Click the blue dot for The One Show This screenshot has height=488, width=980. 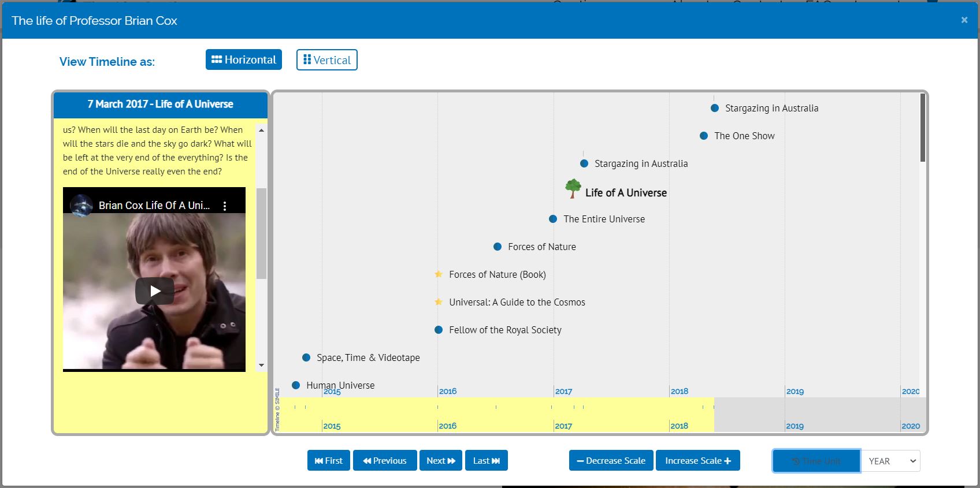(x=704, y=136)
